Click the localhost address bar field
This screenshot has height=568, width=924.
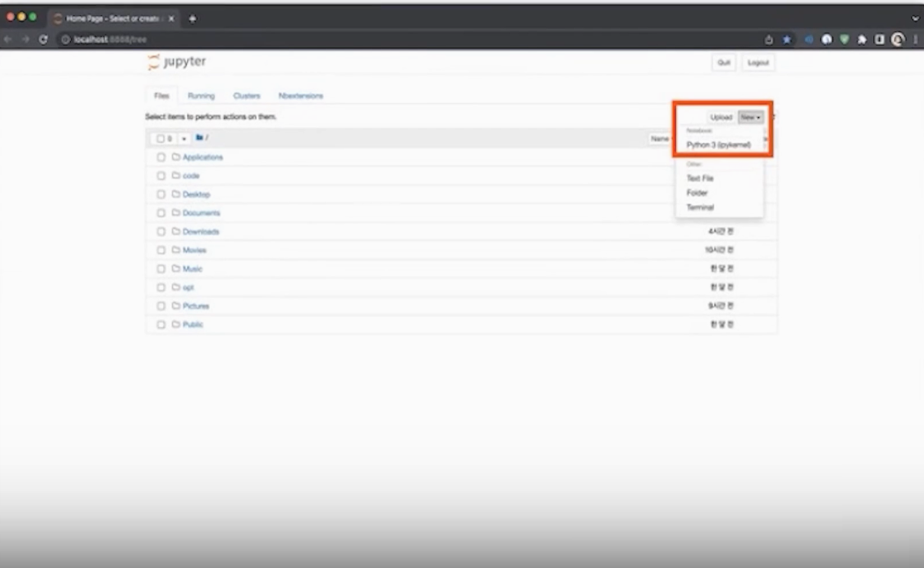pos(408,39)
